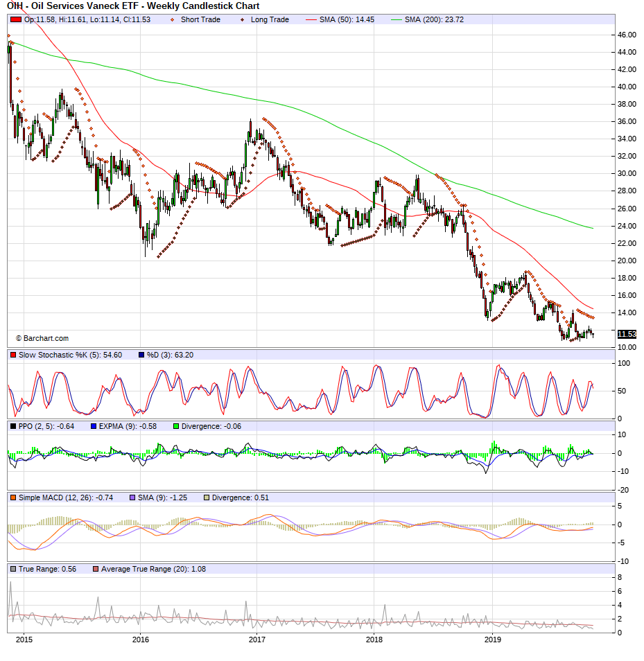
Task: Click the Long Trade legend text
Action: pyautogui.click(x=270, y=20)
